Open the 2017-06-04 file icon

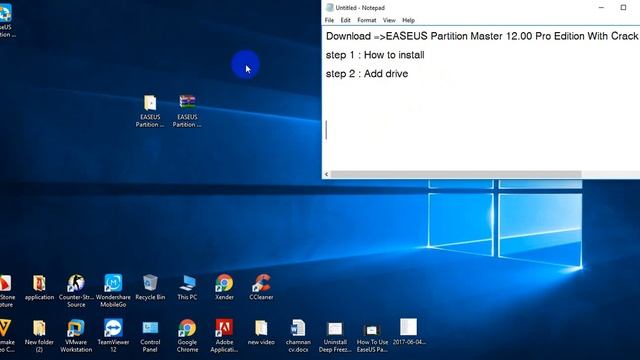click(409, 327)
